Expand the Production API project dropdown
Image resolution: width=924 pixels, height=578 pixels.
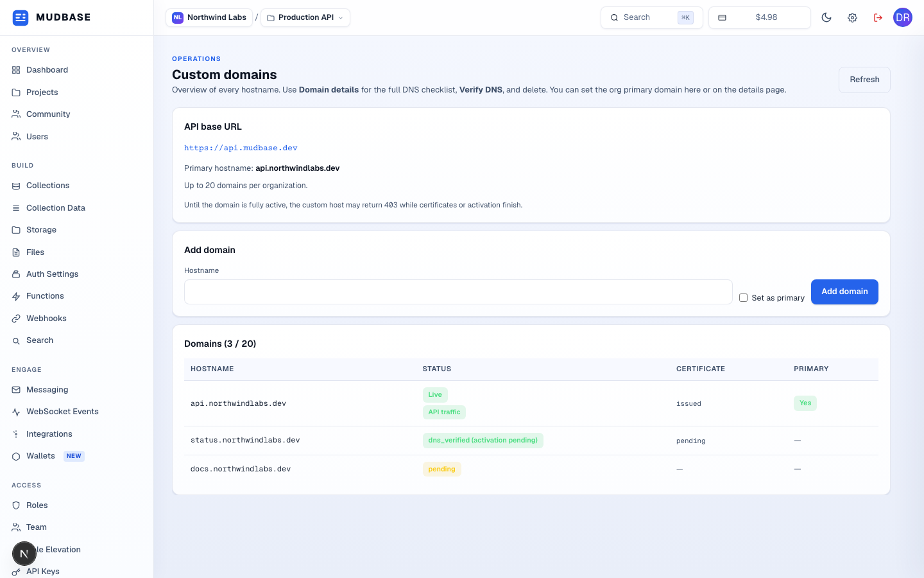(305, 17)
